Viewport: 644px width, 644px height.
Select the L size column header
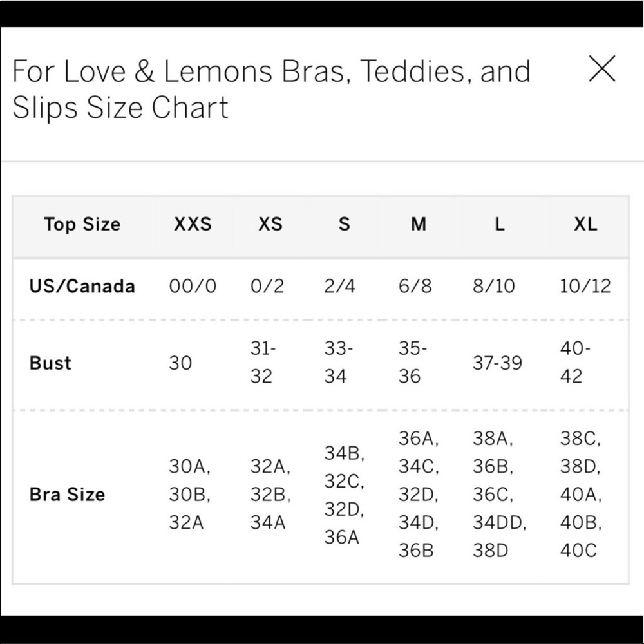[500, 224]
